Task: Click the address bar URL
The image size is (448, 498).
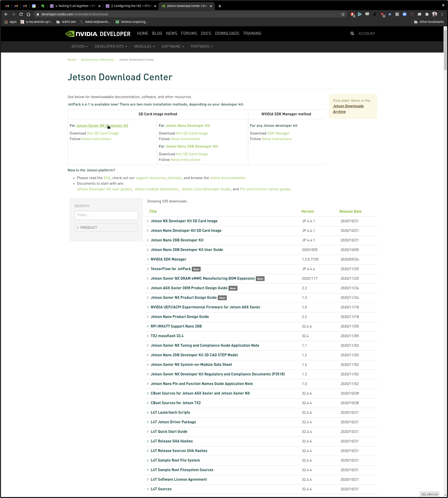Action: point(75,14)
